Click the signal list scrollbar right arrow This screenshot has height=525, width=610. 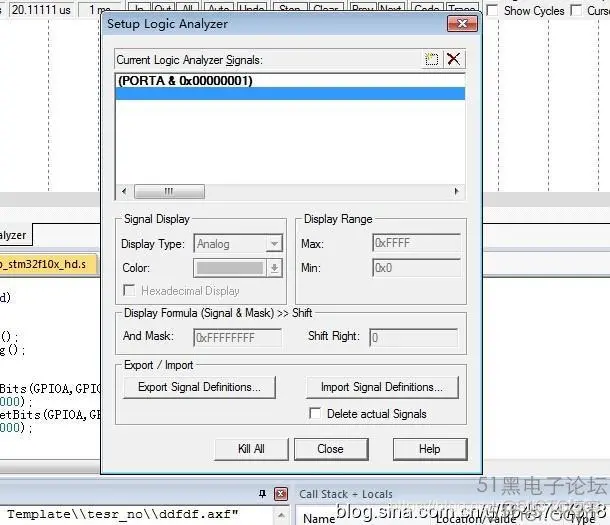(x=457, y=191)
